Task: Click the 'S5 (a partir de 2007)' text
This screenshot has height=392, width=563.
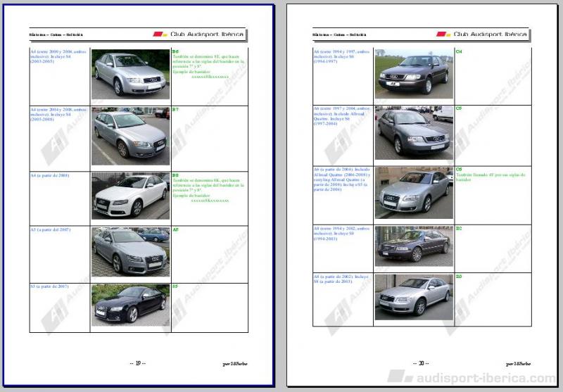Action: 49,286
